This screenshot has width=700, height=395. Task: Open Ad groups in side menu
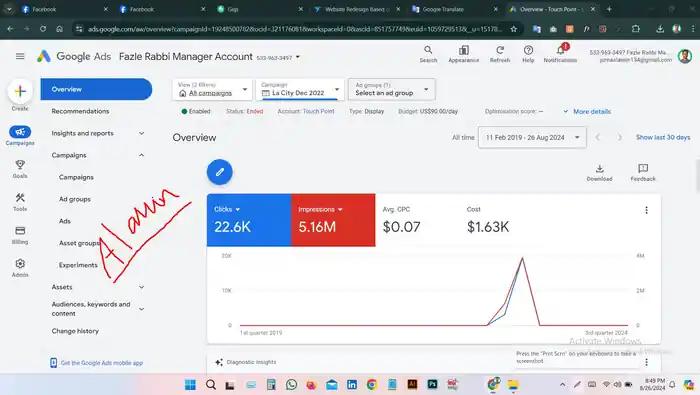75,199
